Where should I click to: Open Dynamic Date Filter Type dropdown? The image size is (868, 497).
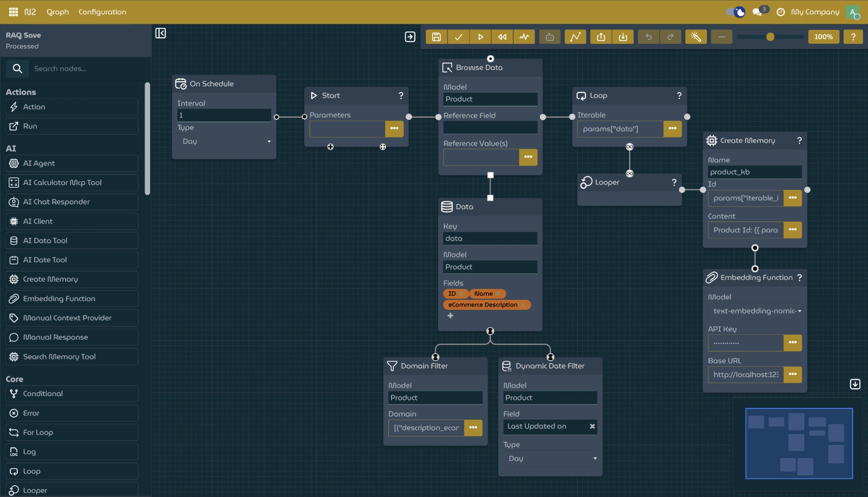tap(550, 459)
